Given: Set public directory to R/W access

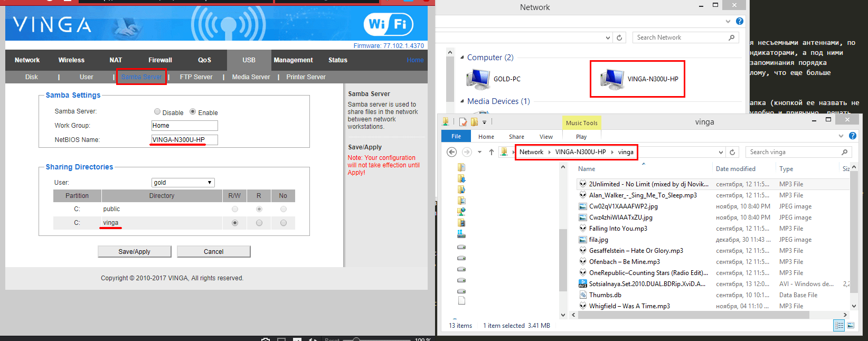Looking at the screenshot, I should pos(234,209).
